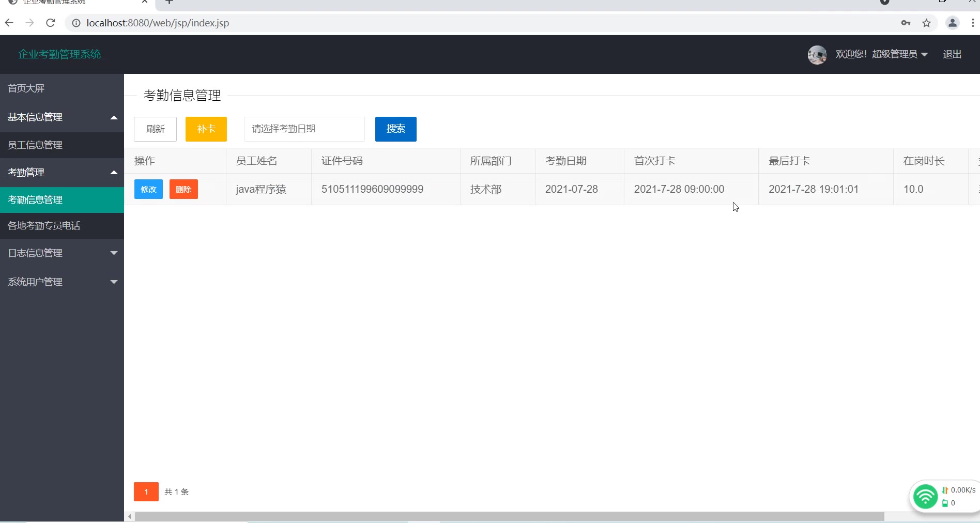Screen dimensions: 980x523
Task: Expand 日志信息管理 sidebar section
Action: (62, 253)
